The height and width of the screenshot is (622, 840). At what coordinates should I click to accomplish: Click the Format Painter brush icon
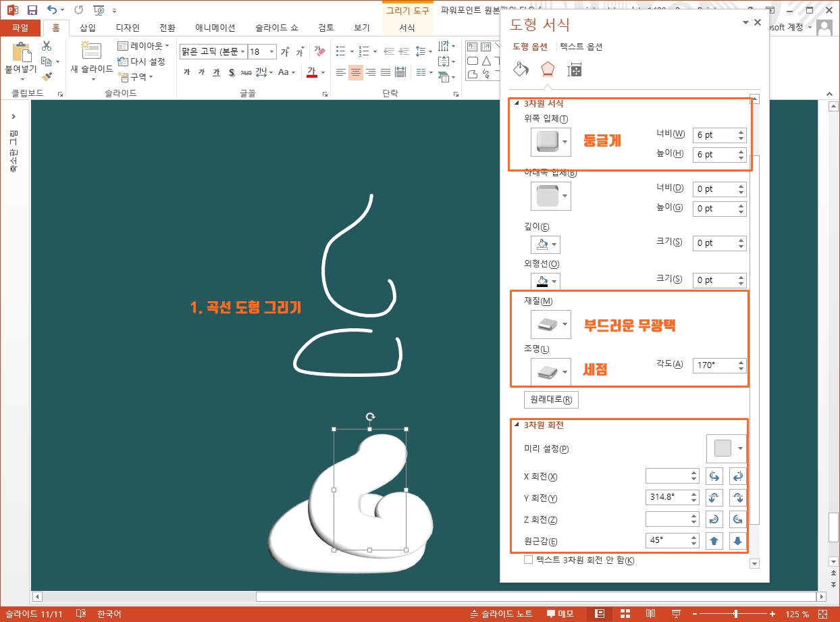[47, 77]
